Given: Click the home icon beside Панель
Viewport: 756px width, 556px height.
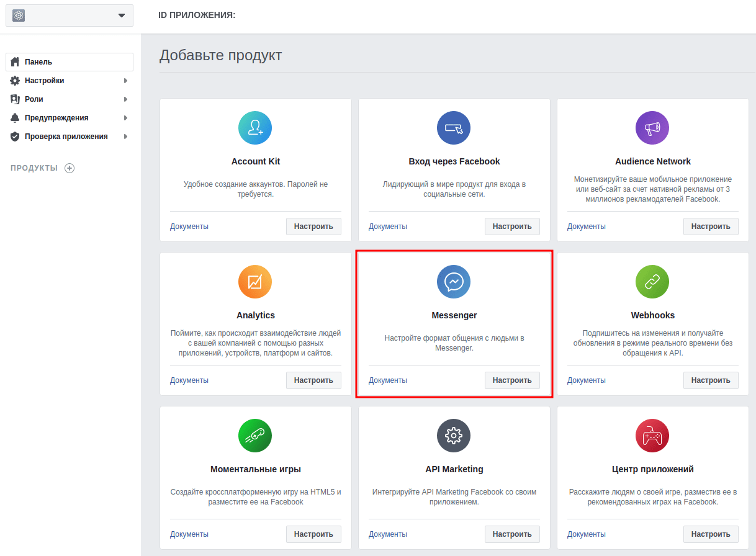Looking at the screenshot, I should 17,61.
